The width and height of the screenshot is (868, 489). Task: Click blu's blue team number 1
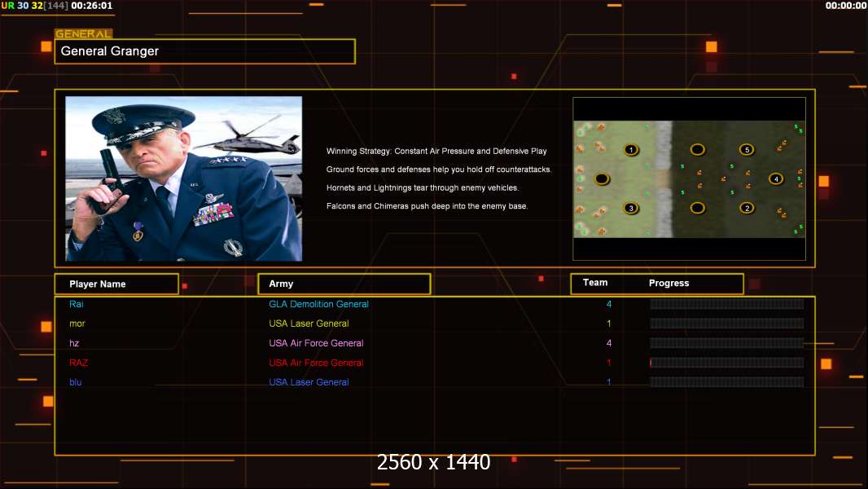coord(609,382)
